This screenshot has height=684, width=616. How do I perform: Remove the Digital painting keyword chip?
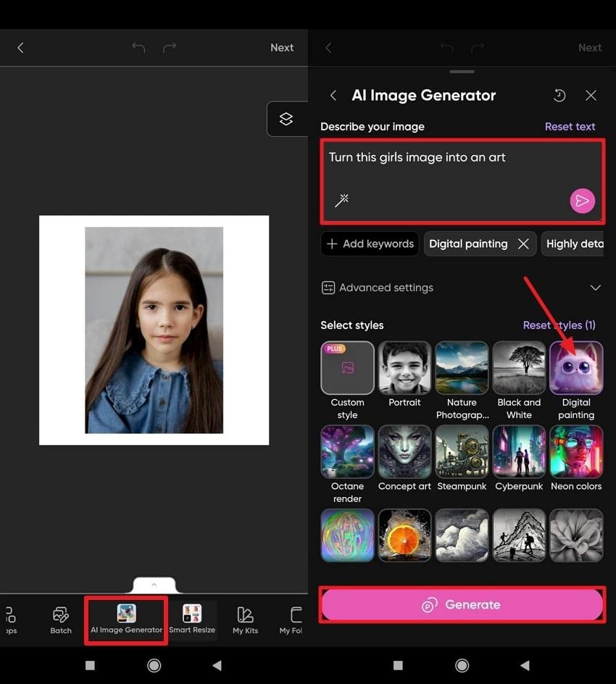(x=523, y=243)
